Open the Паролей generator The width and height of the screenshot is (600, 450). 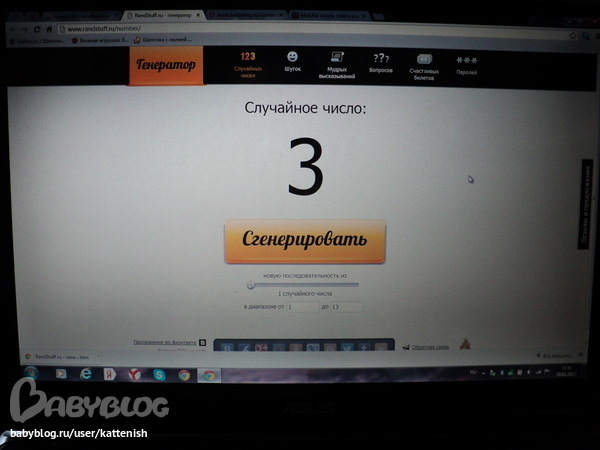click(x=466, y=65)
